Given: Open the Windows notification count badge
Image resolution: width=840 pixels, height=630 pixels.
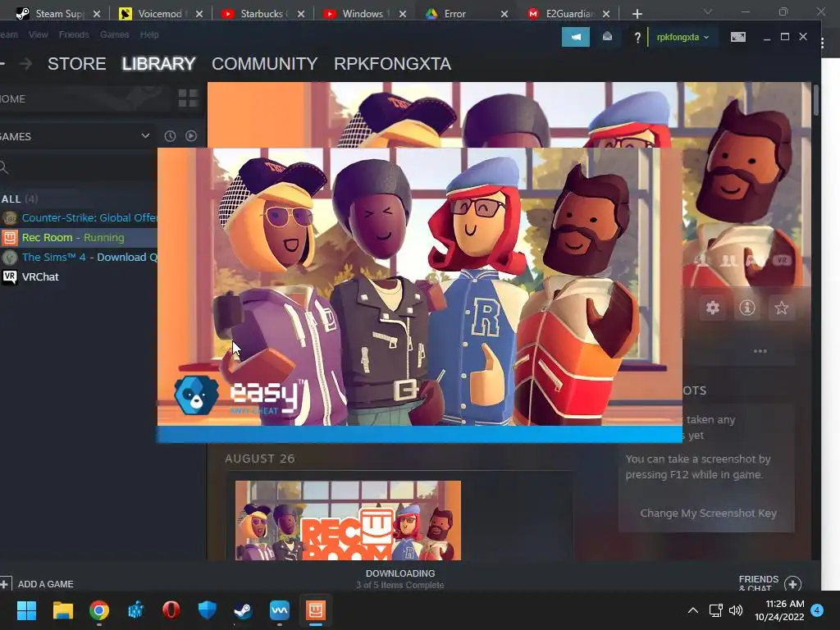Looking at the screenshot, I should (818, 610).
